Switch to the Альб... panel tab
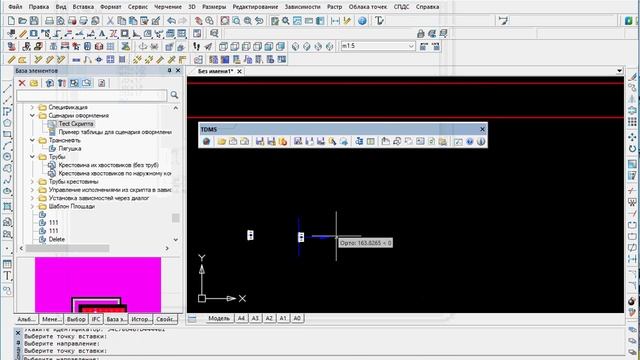640x360 pixels. pos(27,319)
